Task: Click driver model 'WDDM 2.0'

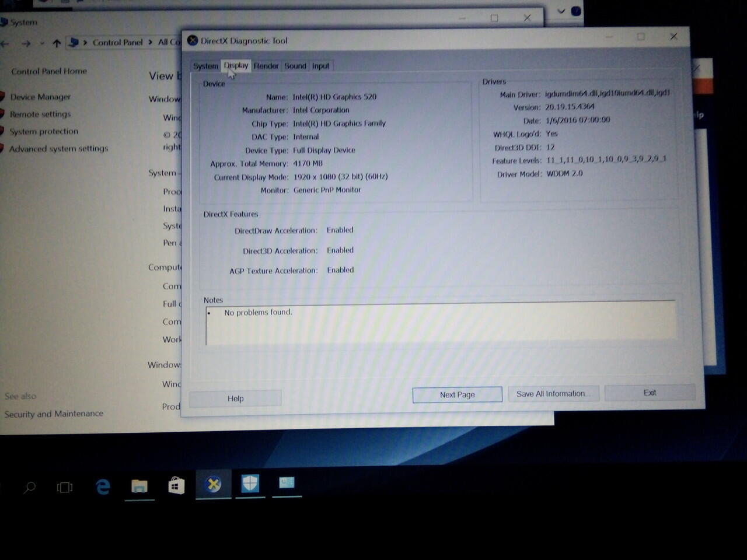Action: (564, 173)
